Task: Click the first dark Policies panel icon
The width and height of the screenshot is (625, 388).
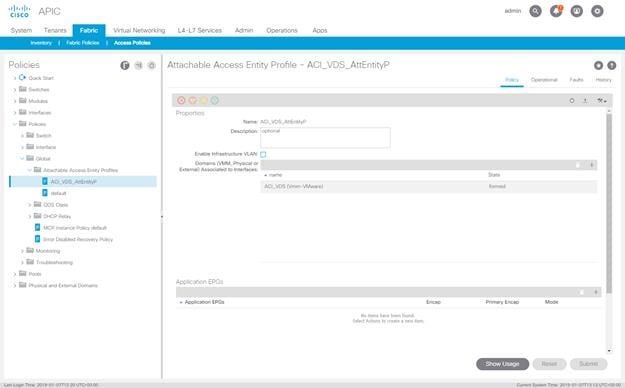Action: [x=125, y=65]
